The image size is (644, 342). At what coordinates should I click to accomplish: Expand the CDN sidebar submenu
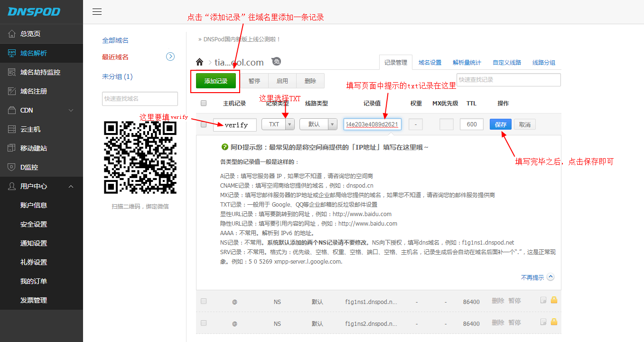71,110
